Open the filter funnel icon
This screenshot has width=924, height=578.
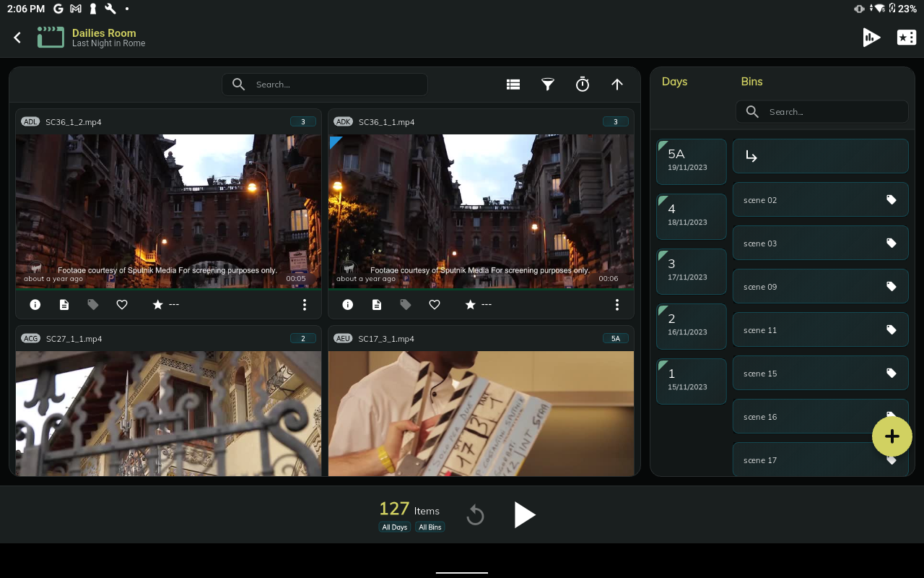tap(548, 85)
